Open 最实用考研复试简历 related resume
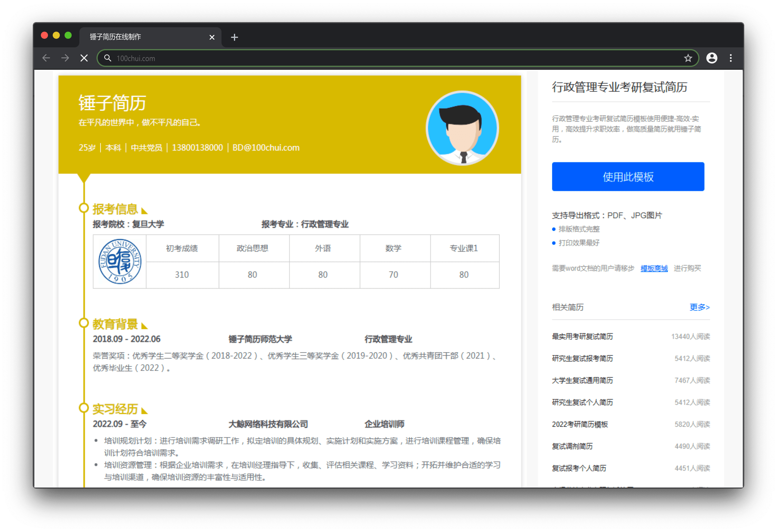This screenshot has height=532, width=777. [x=582, y=336]
